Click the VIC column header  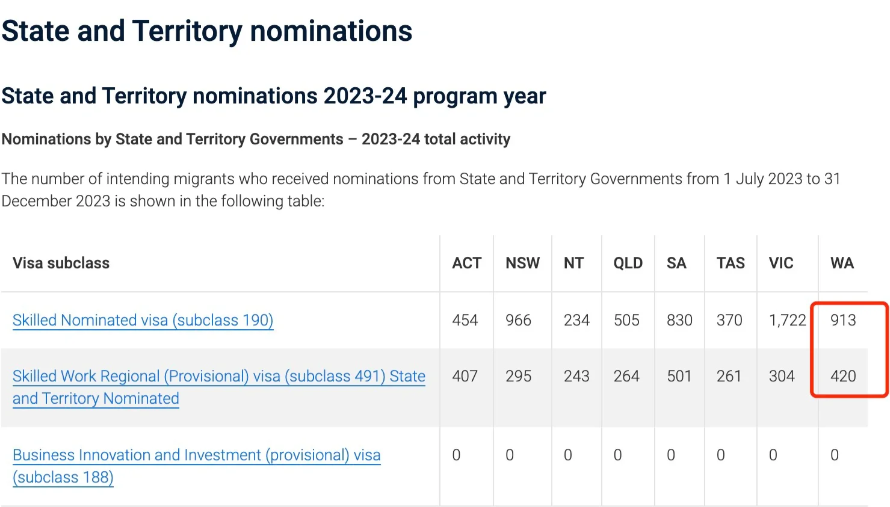pos(781,263)
